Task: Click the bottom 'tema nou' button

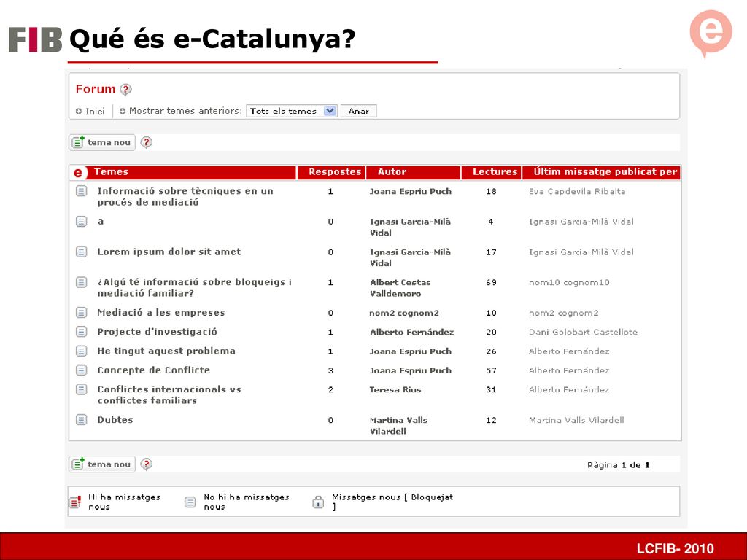Action: [x=102, y=464]
